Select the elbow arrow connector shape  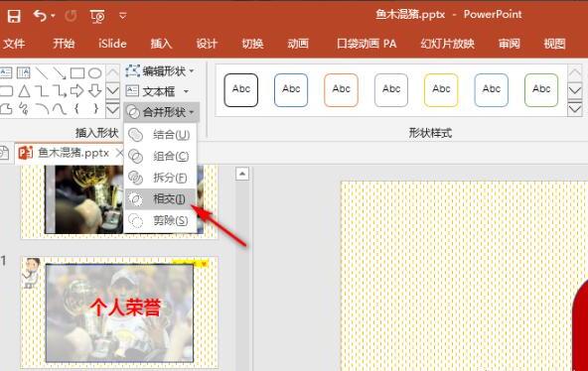click(60, 91)
